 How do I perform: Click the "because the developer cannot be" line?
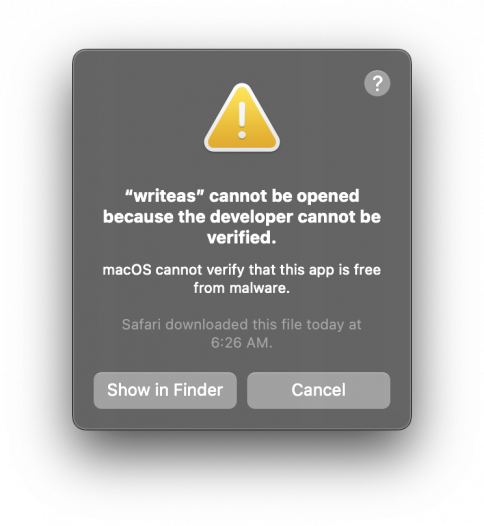(x=242, y=217)
